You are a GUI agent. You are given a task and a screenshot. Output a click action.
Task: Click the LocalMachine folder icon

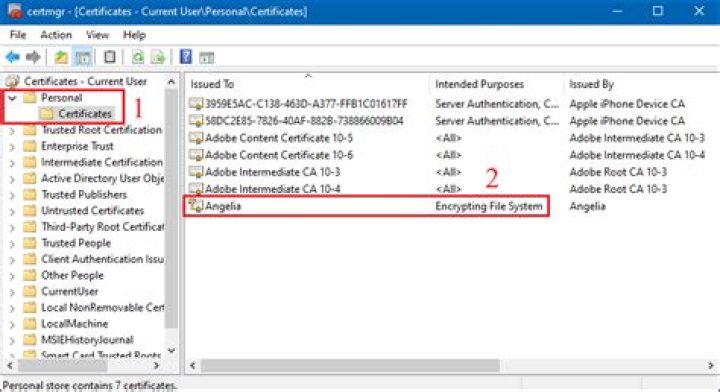click(x=30, y=324)
